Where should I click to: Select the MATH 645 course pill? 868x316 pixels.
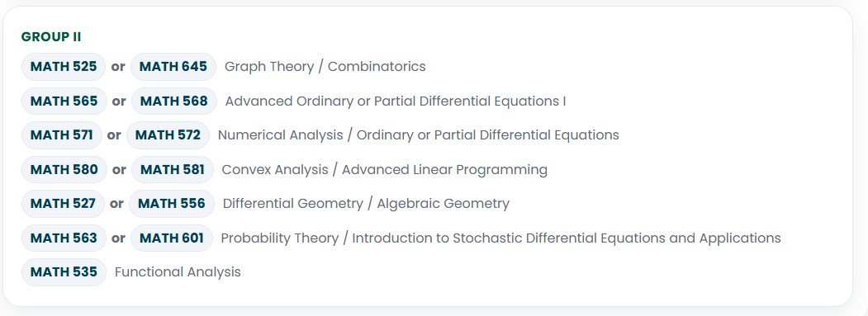(173, 67)
